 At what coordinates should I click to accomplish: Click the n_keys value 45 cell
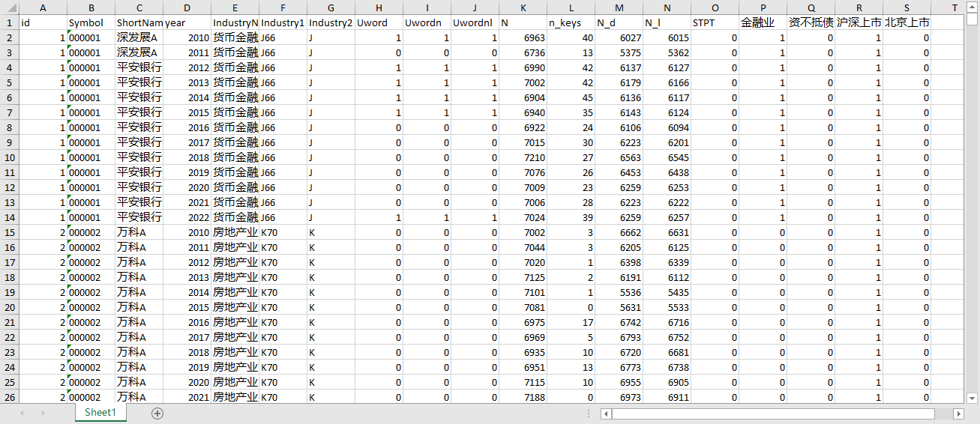pos(571,97)
